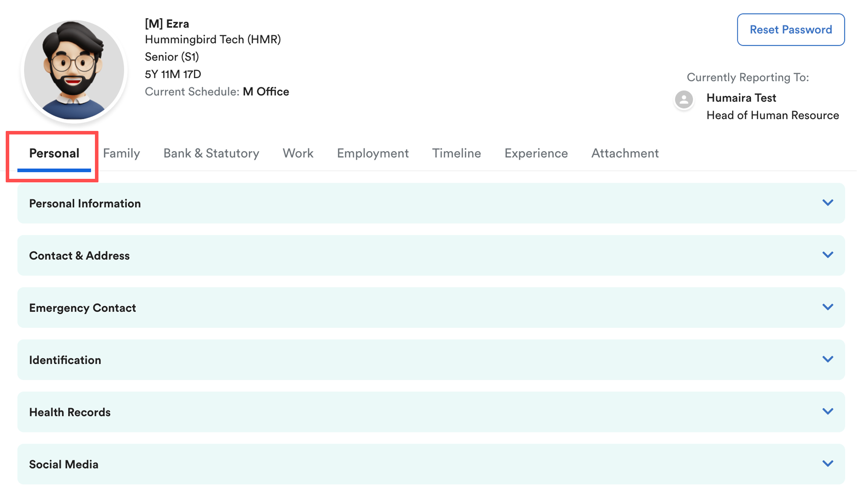Expand Personal Information chevron arrow
This screenshot has width=858, height=504.
[x=827, y=203]
